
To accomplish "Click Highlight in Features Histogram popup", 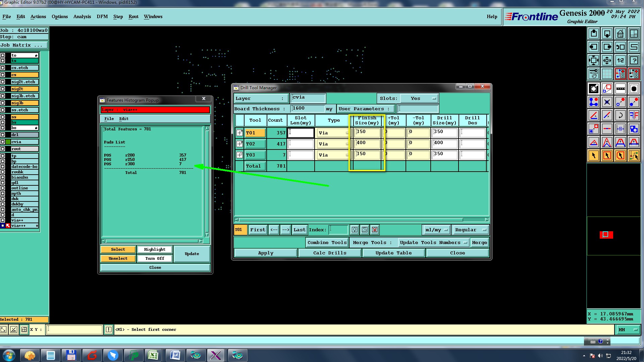I will [x=155, y=249].
